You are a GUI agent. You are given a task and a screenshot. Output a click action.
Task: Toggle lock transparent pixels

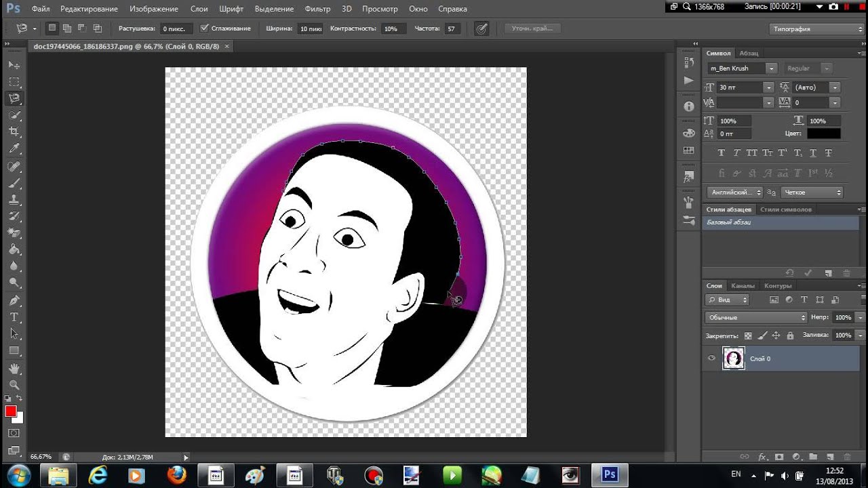(x=748, y=335)
